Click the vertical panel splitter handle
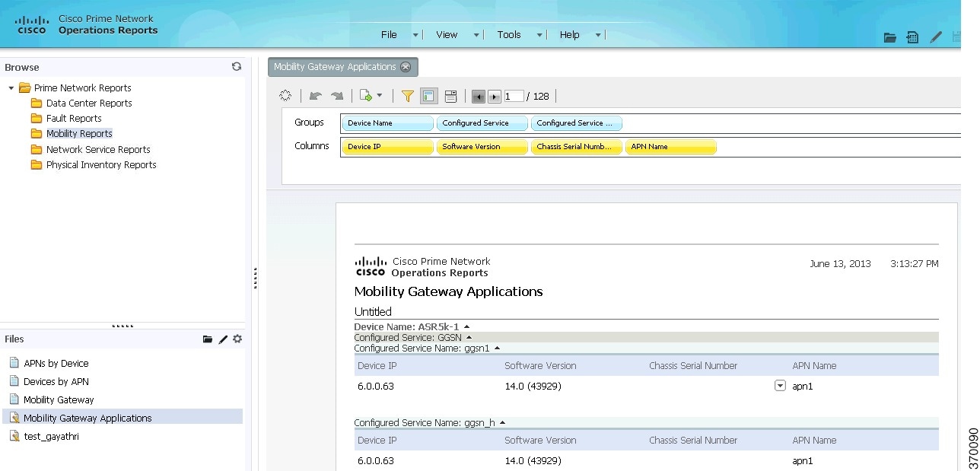 [255, 278]
